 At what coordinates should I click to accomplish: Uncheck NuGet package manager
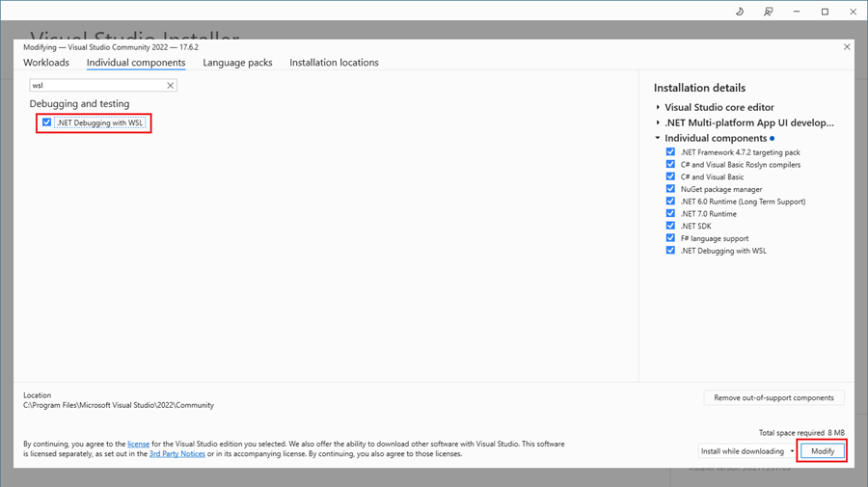670,189
